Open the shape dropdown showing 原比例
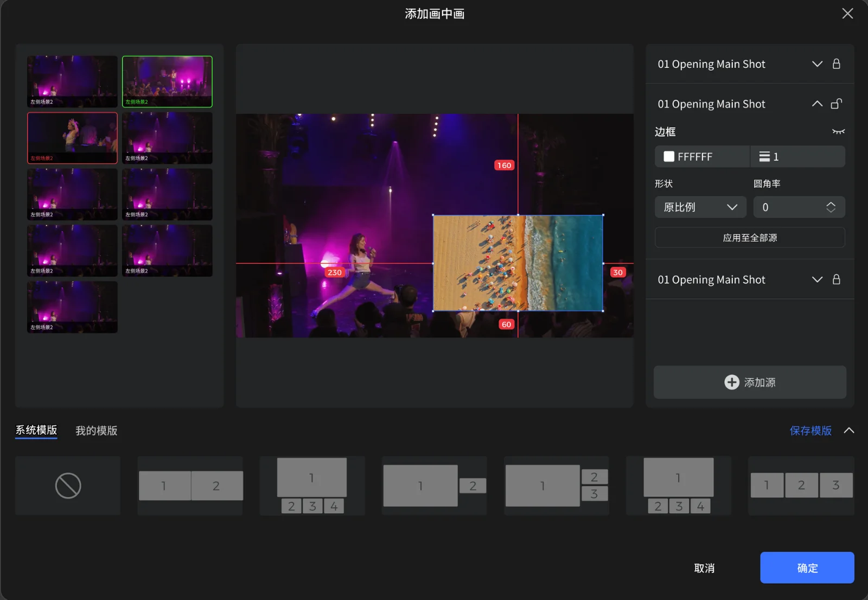 tap(700, 207)
